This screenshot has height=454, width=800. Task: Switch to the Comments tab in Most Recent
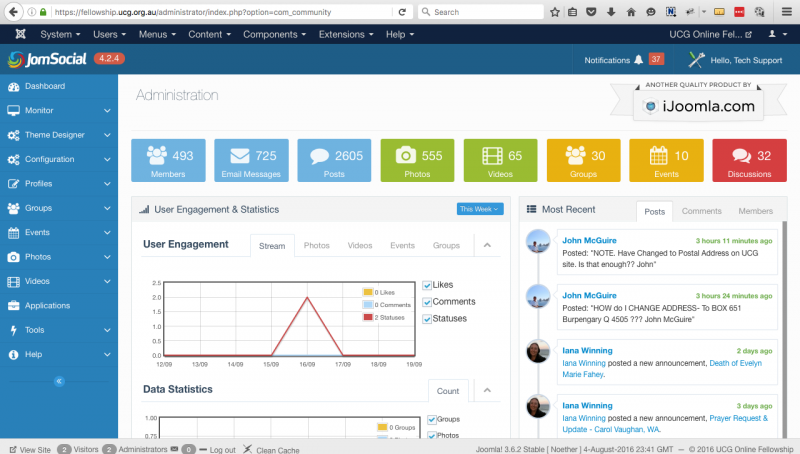(701, 211)
